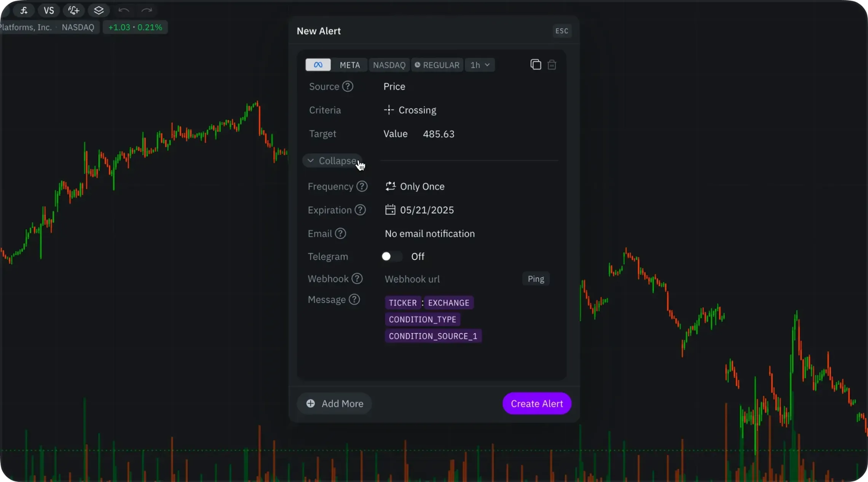Click the Create Alert button
This screenshot has height=482, width=868.
click(536, 403)
